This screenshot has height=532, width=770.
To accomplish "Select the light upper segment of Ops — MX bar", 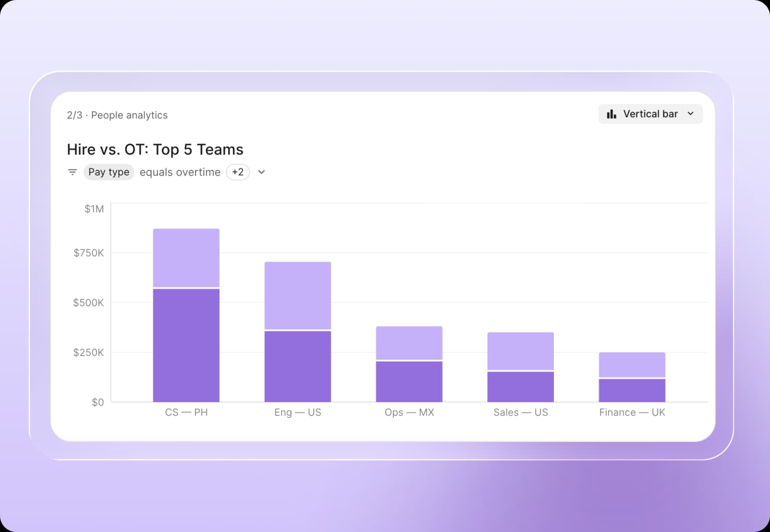I will click(410, 343).
